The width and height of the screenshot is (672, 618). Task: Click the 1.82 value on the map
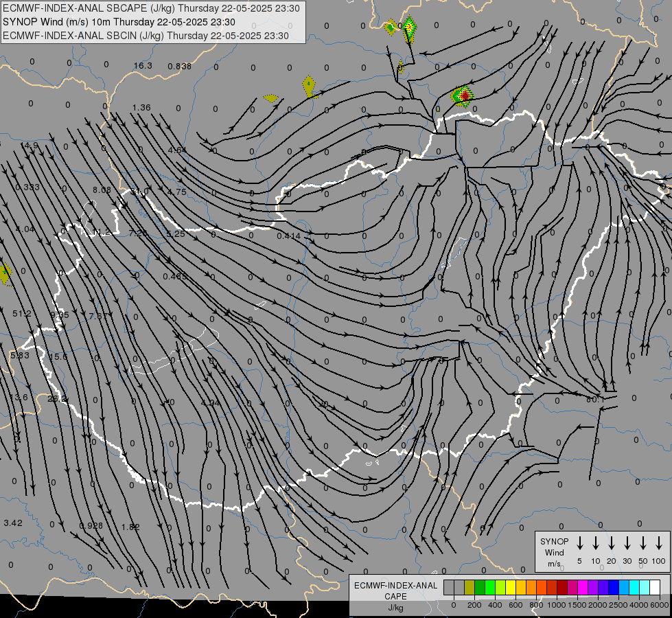130,527
